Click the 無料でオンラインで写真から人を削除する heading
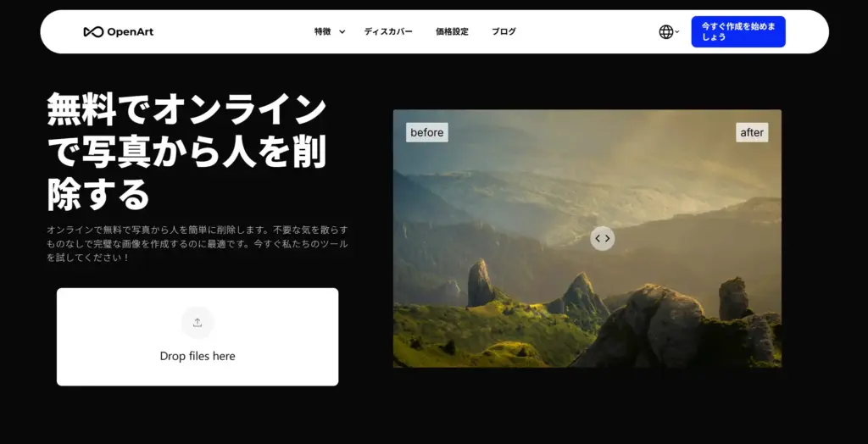 point(187,151)
